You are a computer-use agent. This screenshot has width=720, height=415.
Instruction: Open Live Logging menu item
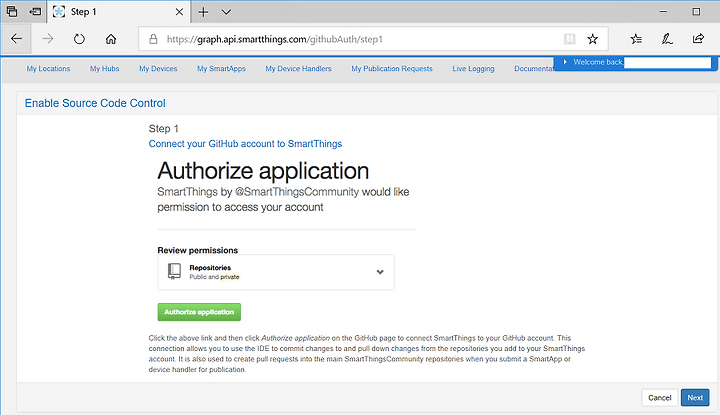tap(473, 68)
